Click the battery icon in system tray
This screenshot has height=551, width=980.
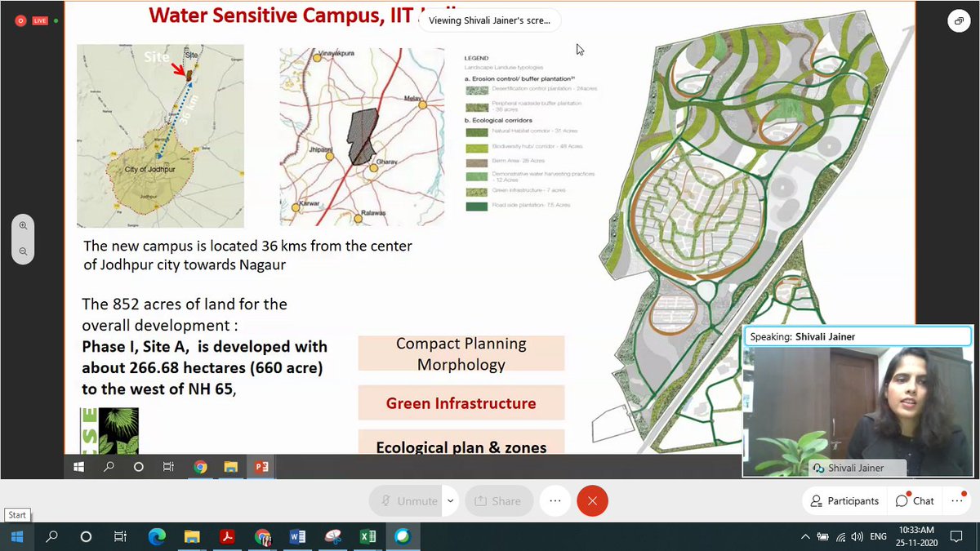822,536
